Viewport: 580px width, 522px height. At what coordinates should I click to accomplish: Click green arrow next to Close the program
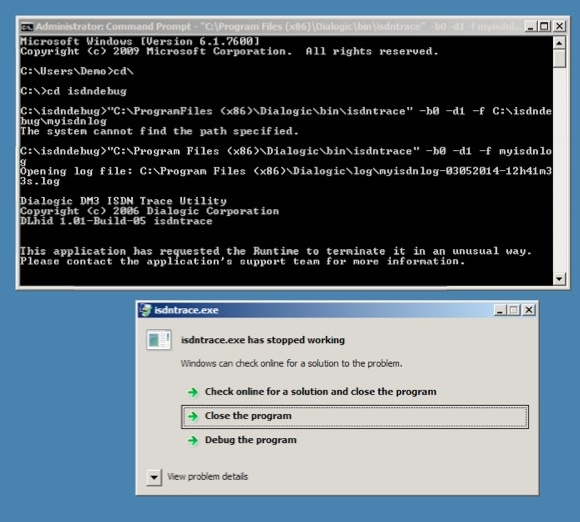pyautogui.click(x=193, y=416)
